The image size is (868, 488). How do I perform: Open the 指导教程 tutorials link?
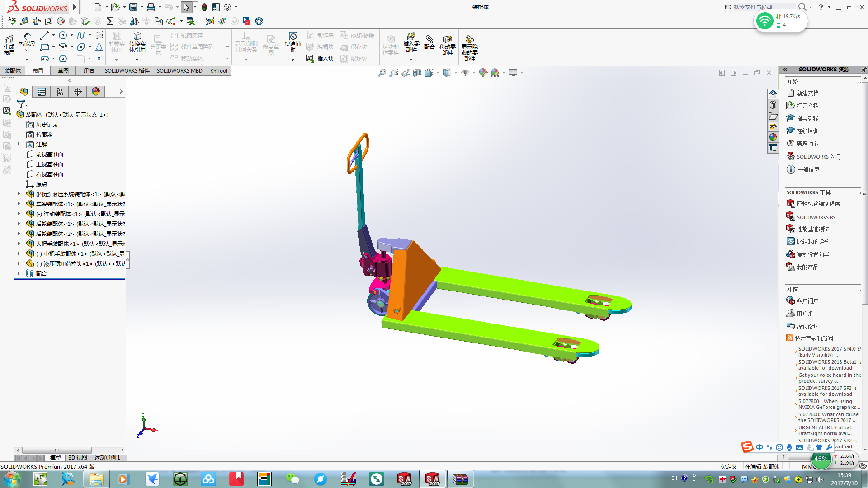[x=807, y=118]
